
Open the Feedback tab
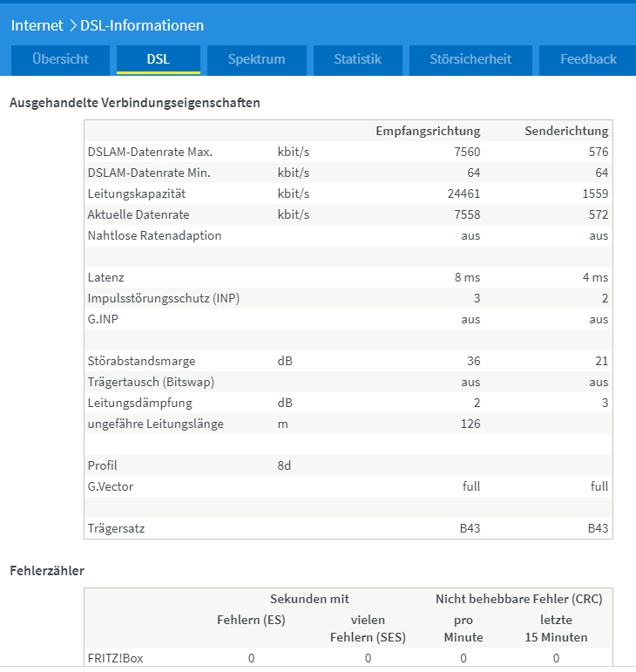point(588,59)
